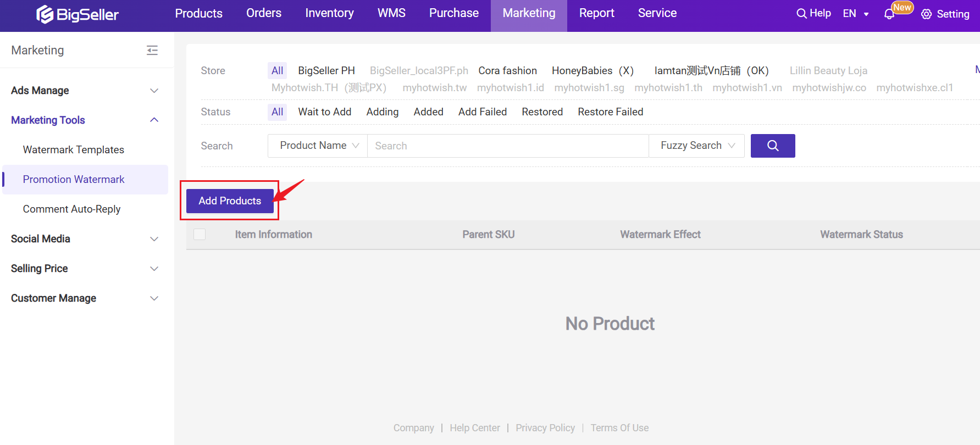Collapse the Marketing Tools section
Viewport: 980px width, 445px height.
coord(85,120)
